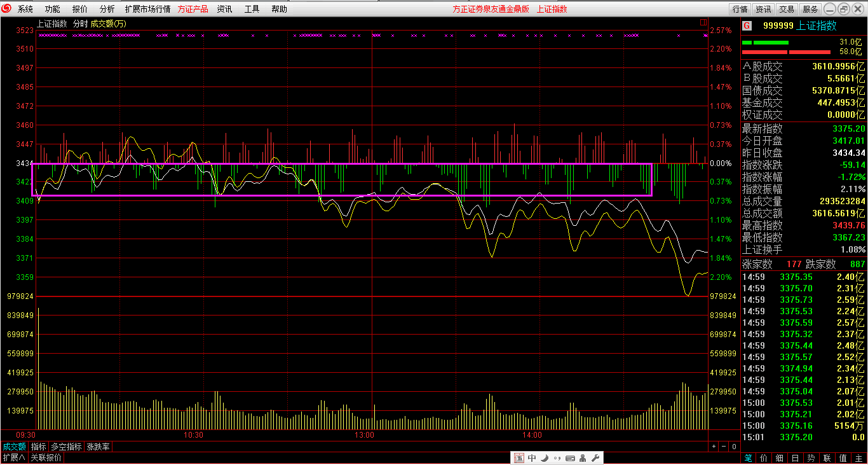Open the IME soft keyboard icon

click(x=570, y=458)
